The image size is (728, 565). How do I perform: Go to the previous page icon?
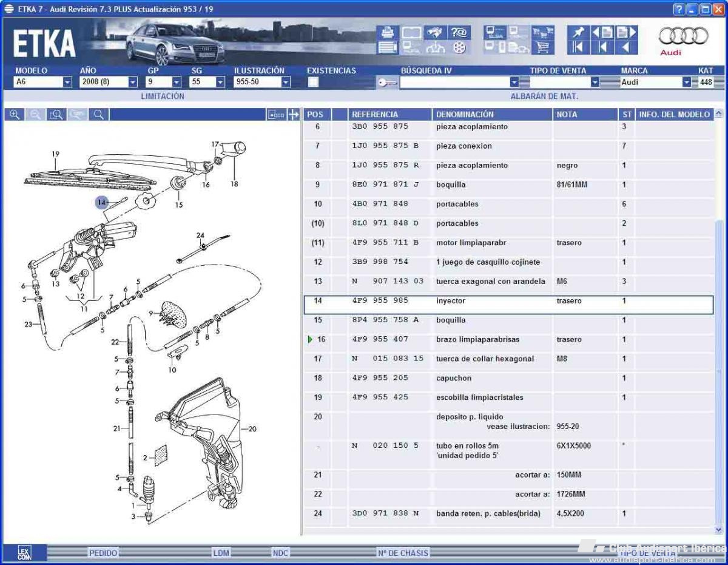coord(602,32)
